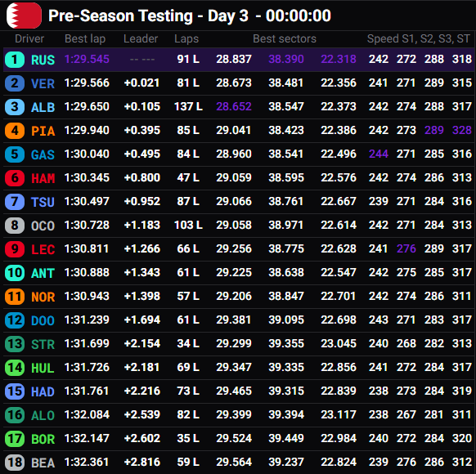
Task: Click the RUS driver code
Action: pos(43,60)
